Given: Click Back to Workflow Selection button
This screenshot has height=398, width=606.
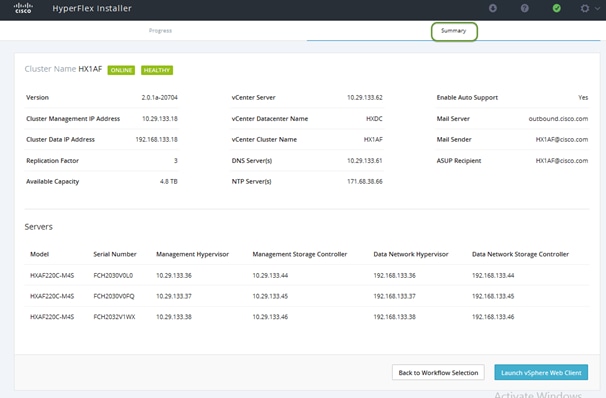Looking at the screenshot, I should click(x=438, y=372).
